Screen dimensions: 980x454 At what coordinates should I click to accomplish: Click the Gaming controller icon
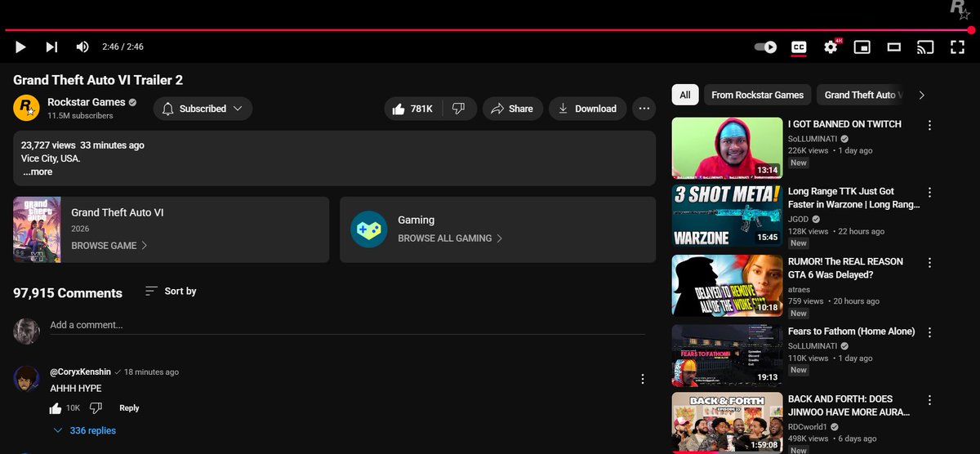click(368, 229)
